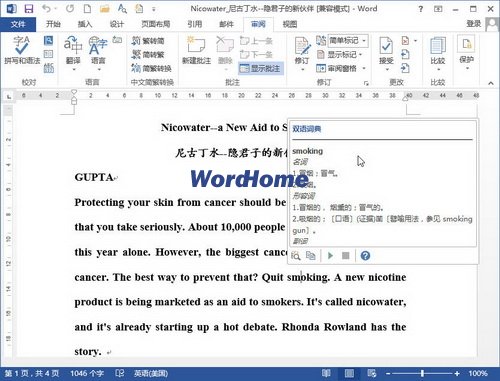This screenshot has width=500, height=381.
Task: Click the page count 第1页,共4页
Action: [x=32, y=373]
